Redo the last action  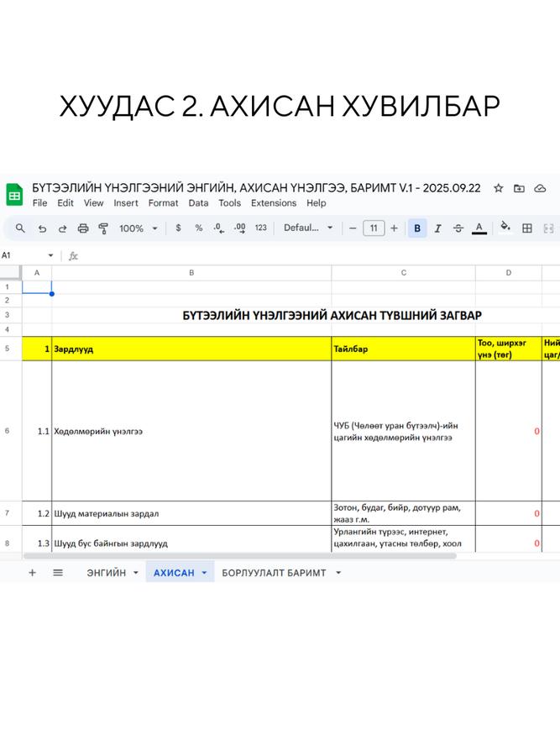click(x=63, y=228)
